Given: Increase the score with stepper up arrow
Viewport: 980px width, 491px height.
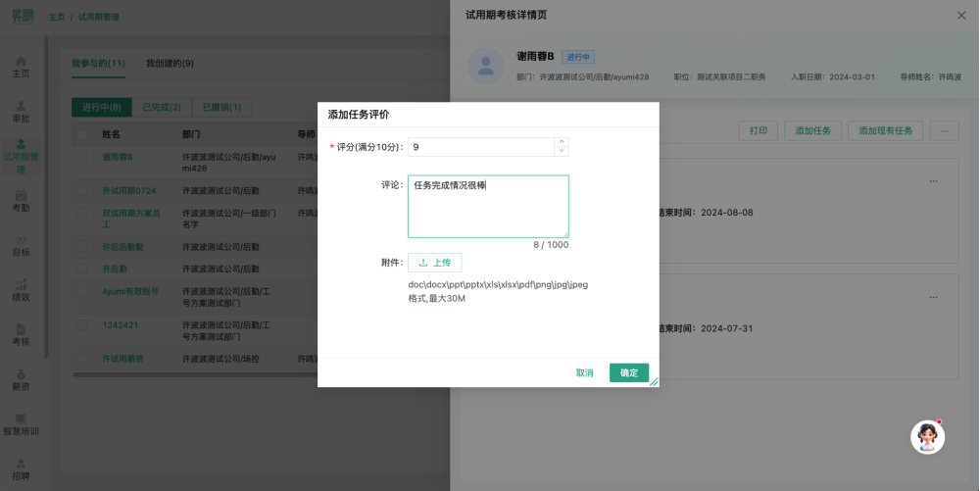Looking at the screenshot, I should point(561,141).
